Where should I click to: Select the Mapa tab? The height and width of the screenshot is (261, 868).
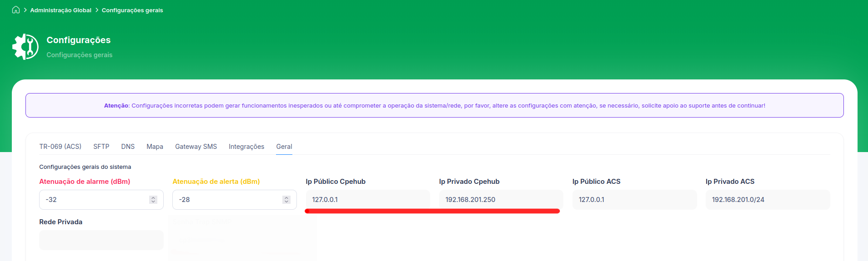[155, 147]
